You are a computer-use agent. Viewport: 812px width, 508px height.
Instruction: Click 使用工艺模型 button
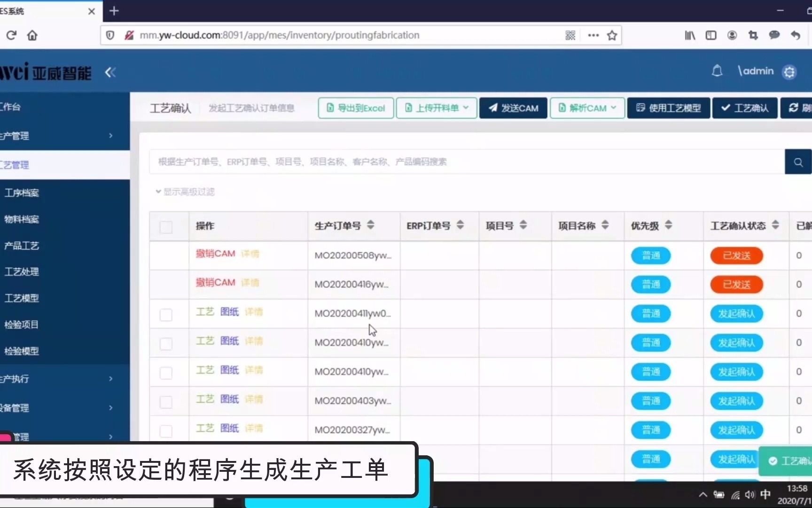point(668,108)
